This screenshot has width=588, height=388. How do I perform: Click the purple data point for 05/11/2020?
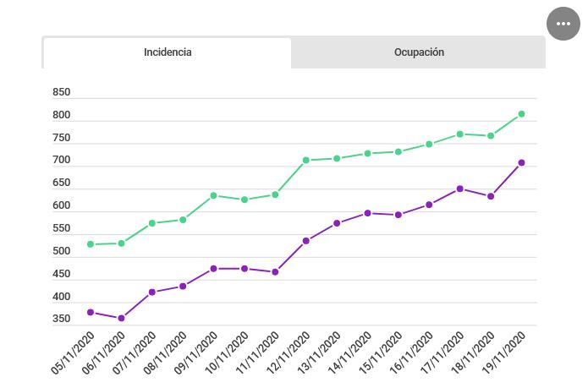click(x=91, y=313)
